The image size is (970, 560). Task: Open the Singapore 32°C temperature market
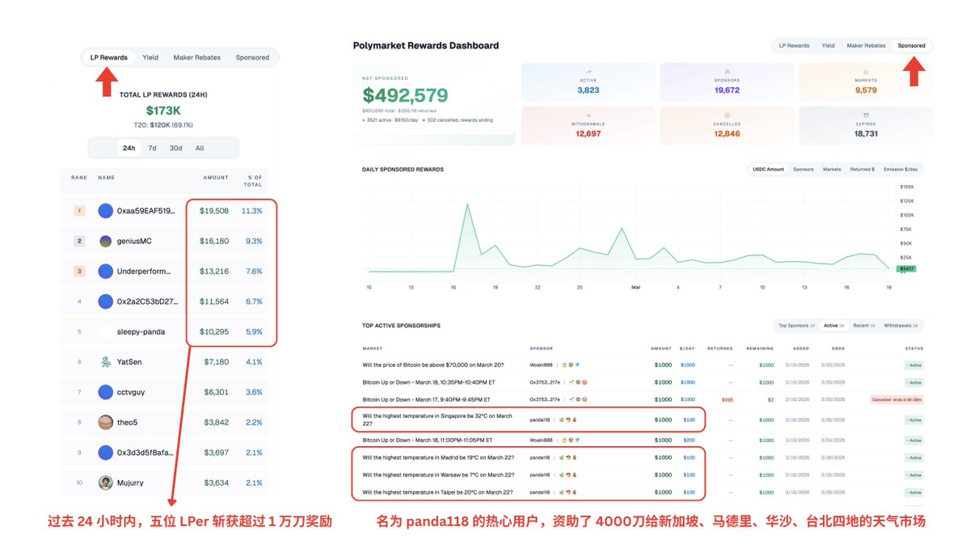pyautogui.click(x=437, y=420)
